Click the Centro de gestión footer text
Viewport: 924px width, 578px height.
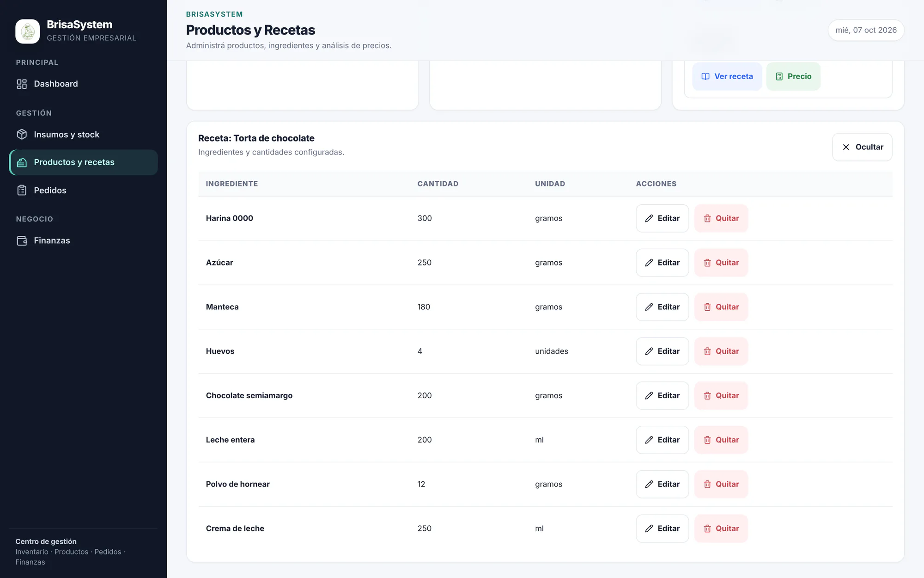tap(46, 541)
